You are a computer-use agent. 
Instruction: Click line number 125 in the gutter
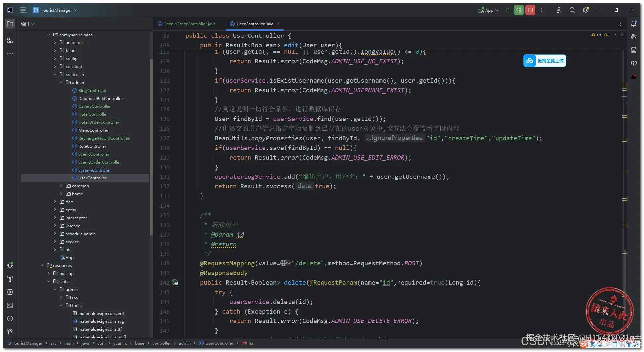pos(165,119)
